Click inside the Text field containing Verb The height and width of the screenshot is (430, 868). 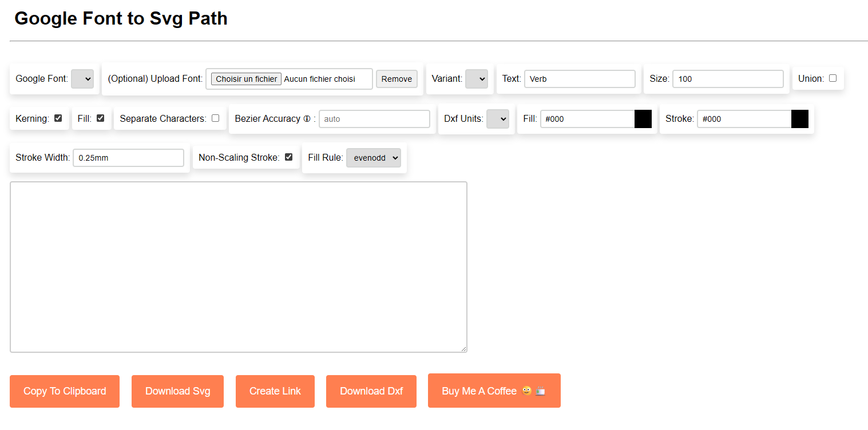click(x=580, y=78)
